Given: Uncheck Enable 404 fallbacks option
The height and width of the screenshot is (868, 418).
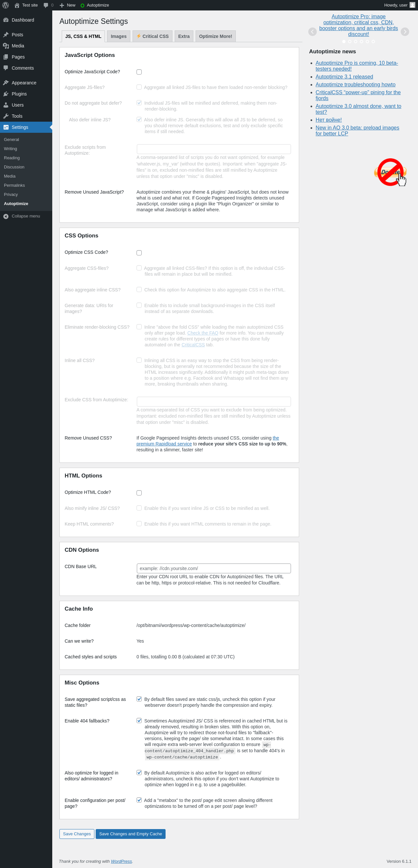Looking at the screenshot, I should coord(139,720).
